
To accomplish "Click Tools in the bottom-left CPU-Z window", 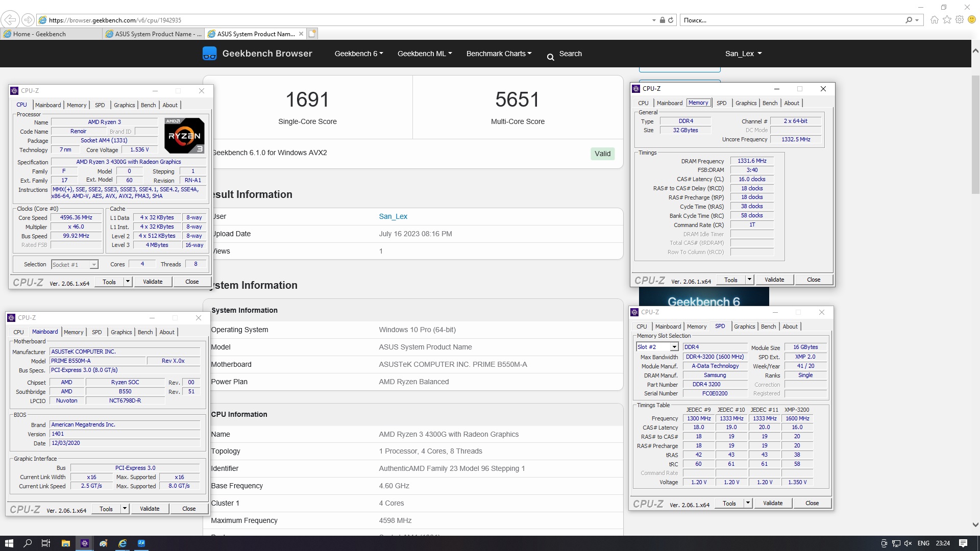I will coord(106,509).
